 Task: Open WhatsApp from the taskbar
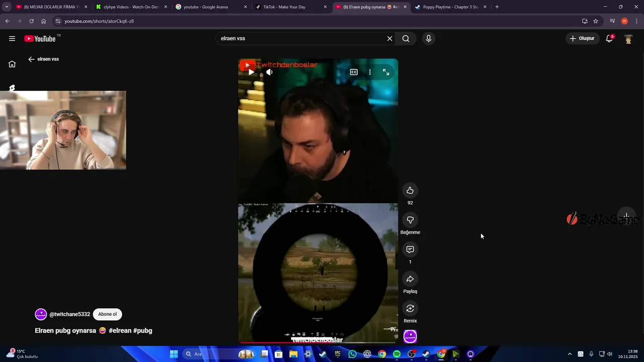[352, 354]
